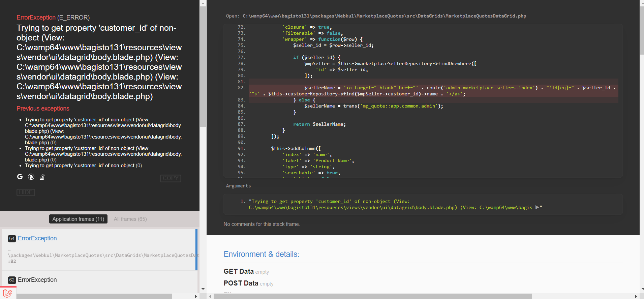Click code line 78 findOnewhere call
Image resolution: width=644 pixels, height=299 pixels.
pyautogui.click(x=390, y=63)
